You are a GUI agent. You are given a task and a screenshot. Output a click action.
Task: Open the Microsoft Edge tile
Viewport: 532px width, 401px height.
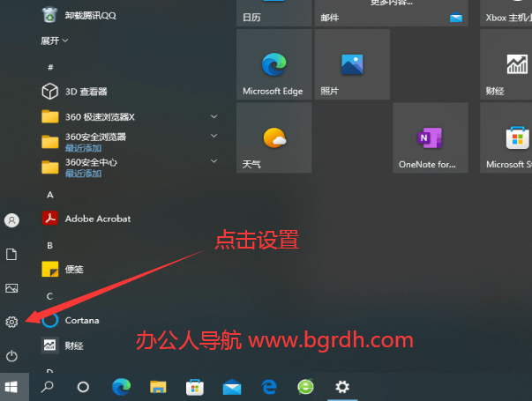click(273, 64)
